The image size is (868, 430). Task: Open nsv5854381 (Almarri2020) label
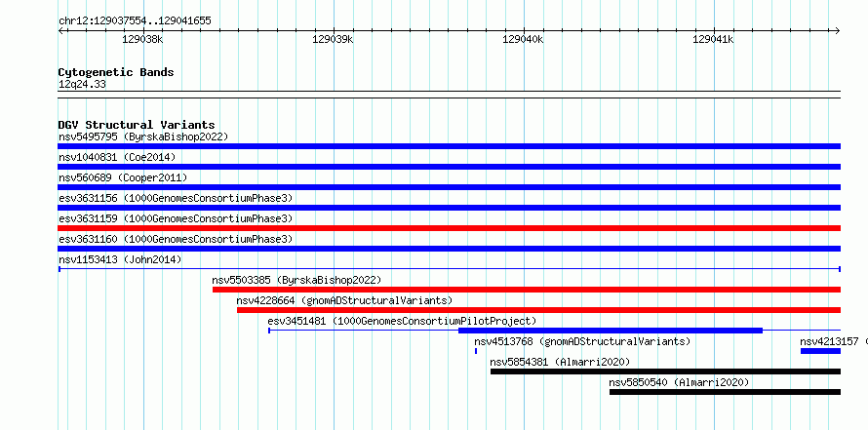coord(560,362)
